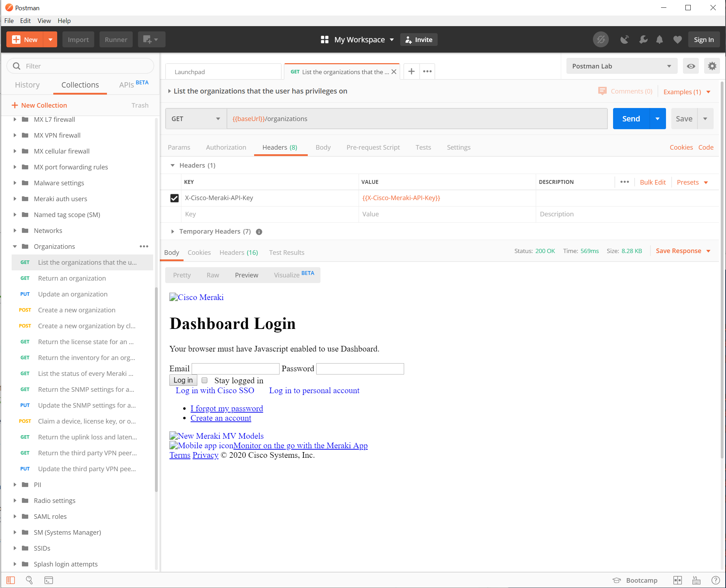Image resolution: width=726 pixels, height=588 pixels.
Task: Open the Postman console icon
Action: click(48, 580)
